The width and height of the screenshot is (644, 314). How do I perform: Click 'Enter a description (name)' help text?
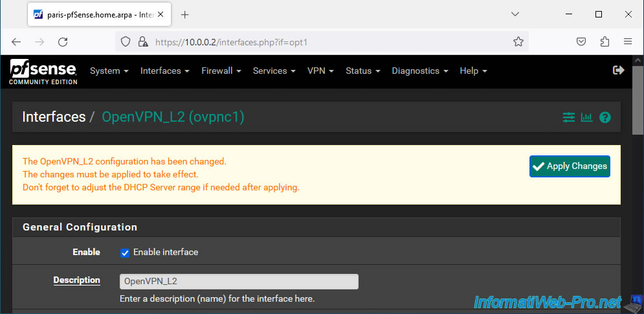(217, 298)
